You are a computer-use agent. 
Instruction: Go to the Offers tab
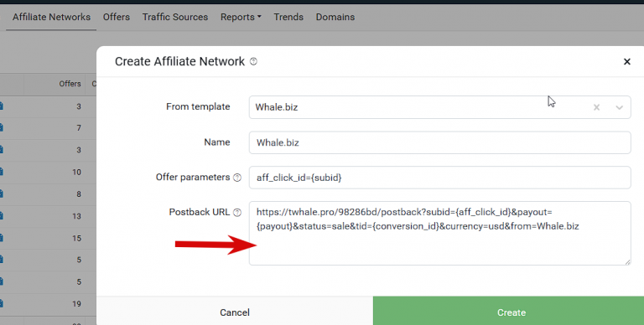117,18
